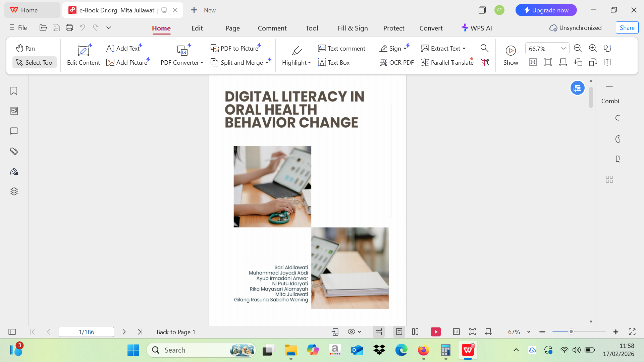Toggle the Pan hand tool
This screenshot has height=362, width=644.
(x=25, y=48)
